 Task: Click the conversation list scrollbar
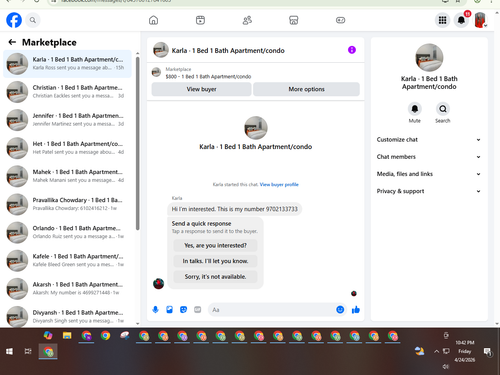[x=138, y=143]
